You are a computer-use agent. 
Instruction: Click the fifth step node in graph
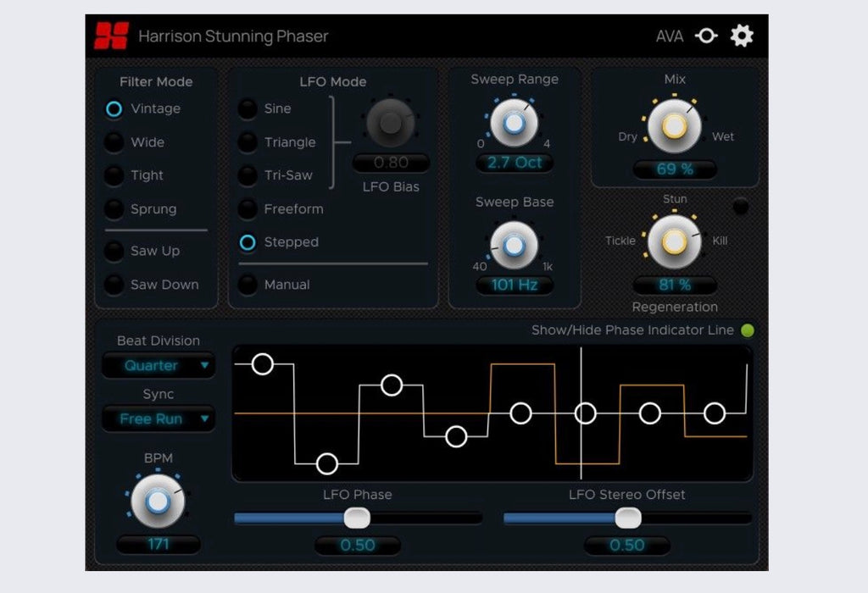tap(521, 413)
